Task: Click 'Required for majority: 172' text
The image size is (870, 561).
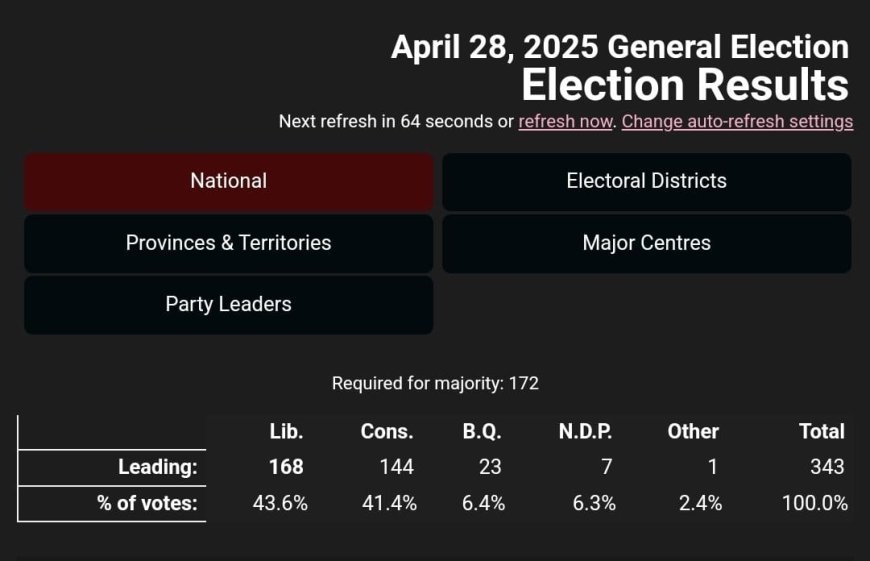Action: (435, 383)
